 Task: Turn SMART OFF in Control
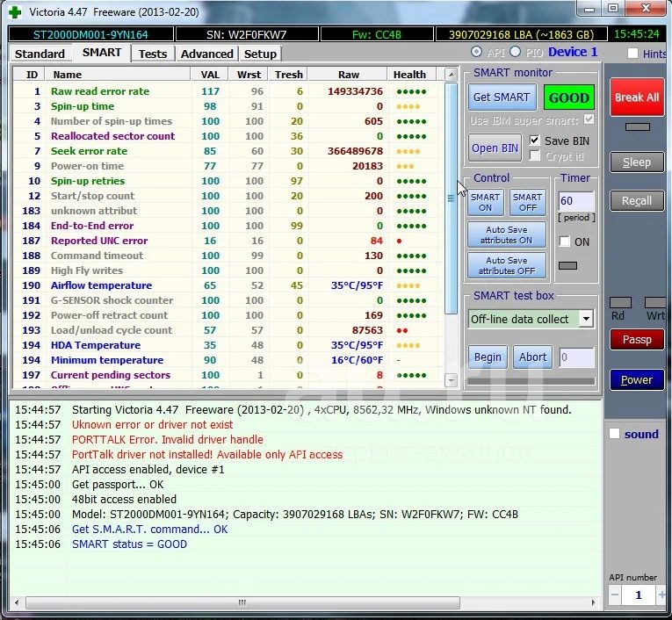(528, 202)
